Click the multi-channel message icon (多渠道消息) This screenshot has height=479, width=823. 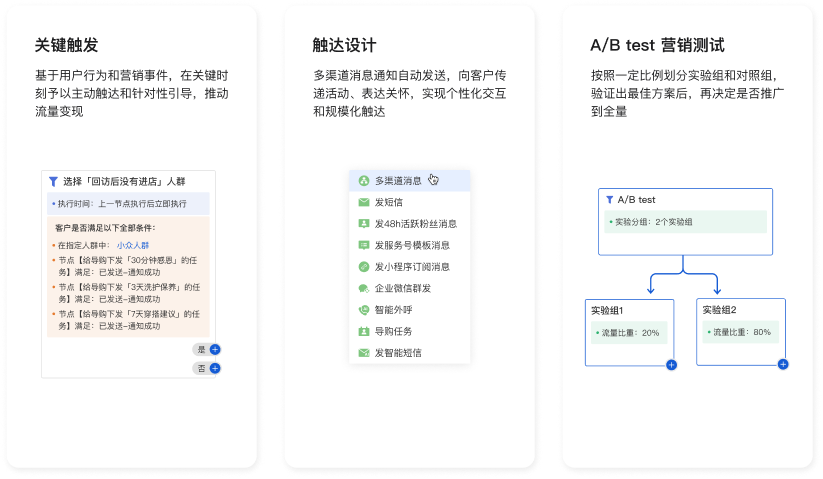tap(363, 181)
